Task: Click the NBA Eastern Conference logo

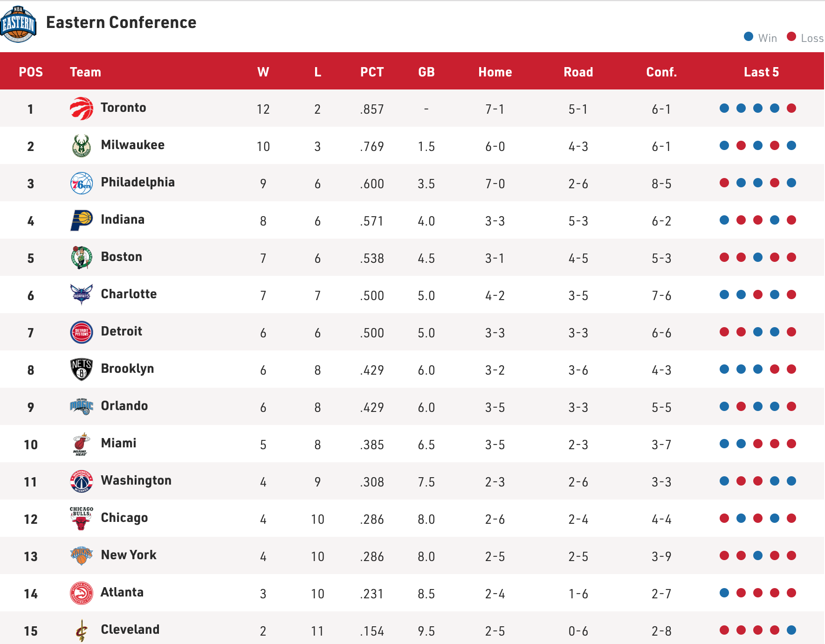Action: [18, 24]
